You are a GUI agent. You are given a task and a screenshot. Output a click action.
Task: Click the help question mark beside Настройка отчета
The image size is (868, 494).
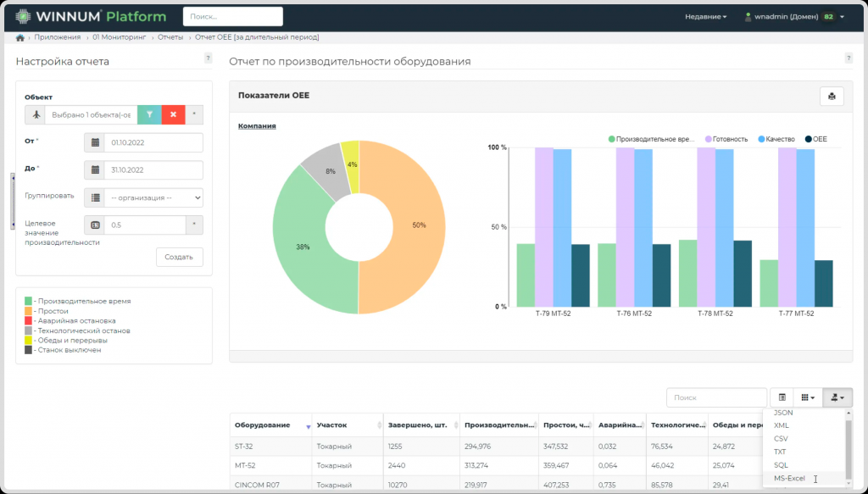(209, 58)
